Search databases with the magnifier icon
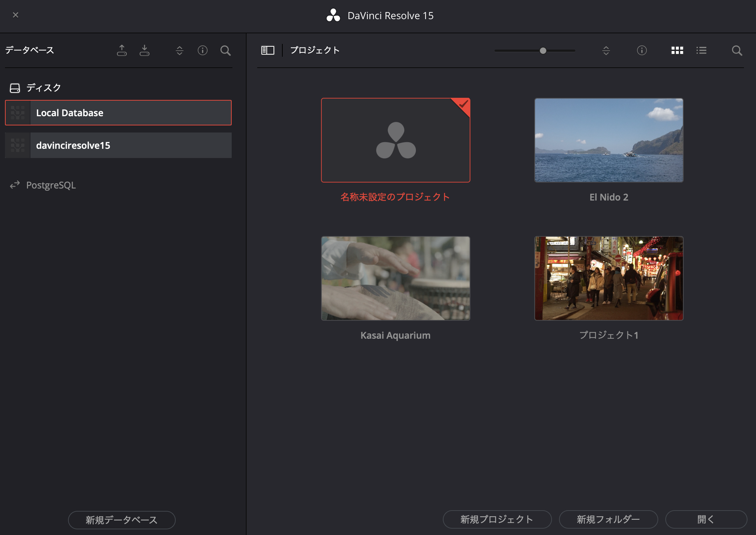756x535 pixels. click(225, 50)
